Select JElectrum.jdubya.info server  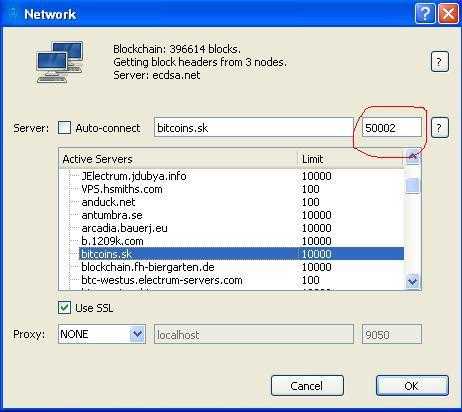[x=134, y=176]
